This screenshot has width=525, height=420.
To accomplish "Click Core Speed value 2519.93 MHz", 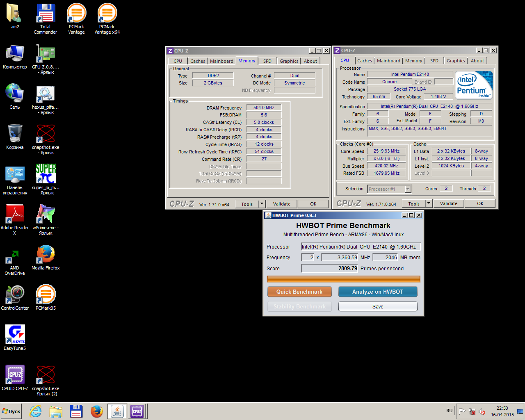I will point(386,151).
